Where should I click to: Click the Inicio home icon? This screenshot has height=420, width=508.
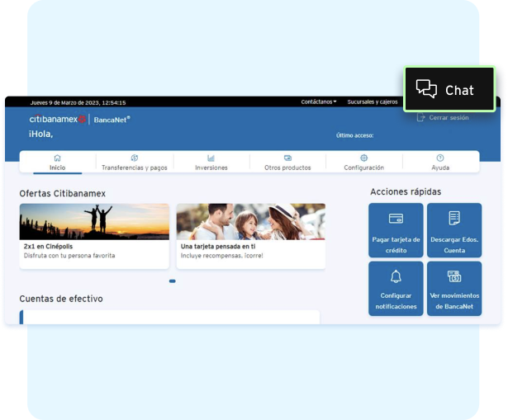[x=57, y=158]
